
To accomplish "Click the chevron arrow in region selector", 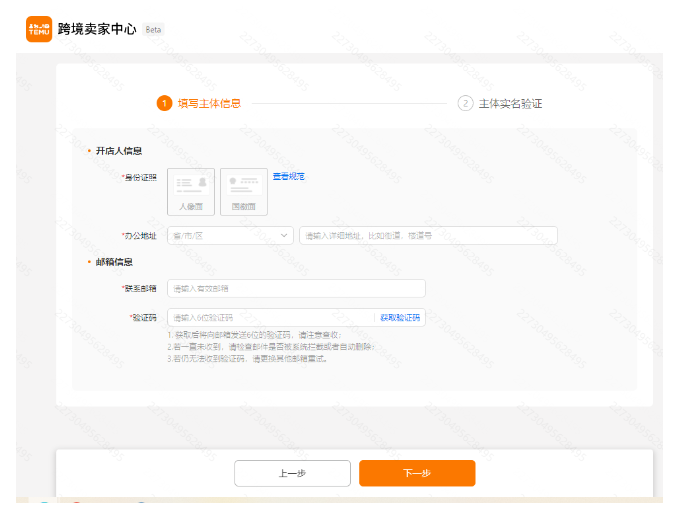I will (285, 236).
